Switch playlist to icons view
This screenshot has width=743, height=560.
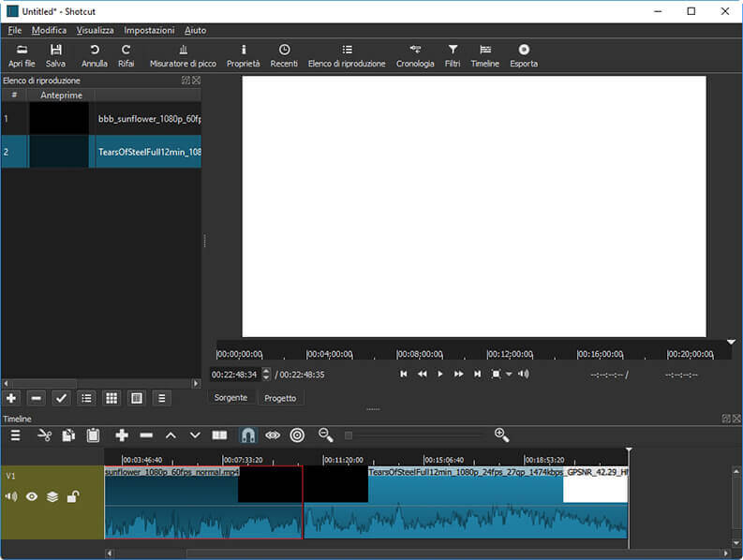point(137,398)
